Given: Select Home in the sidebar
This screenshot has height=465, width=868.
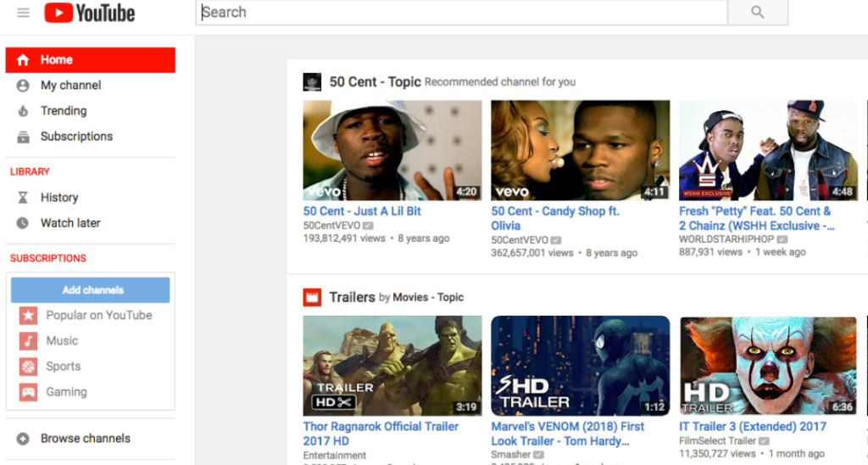Looking at the screenshot, I should coord(90,60).
